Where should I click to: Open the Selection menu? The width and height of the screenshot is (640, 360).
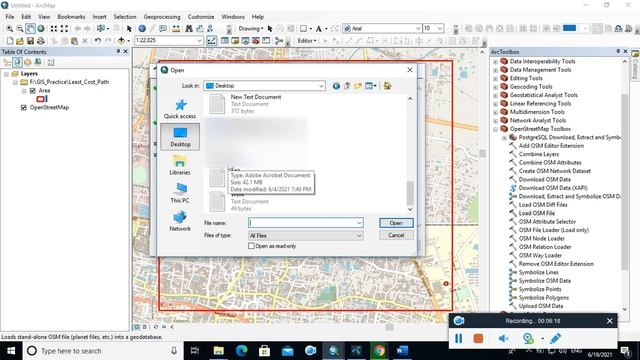[x=125, y=17]
